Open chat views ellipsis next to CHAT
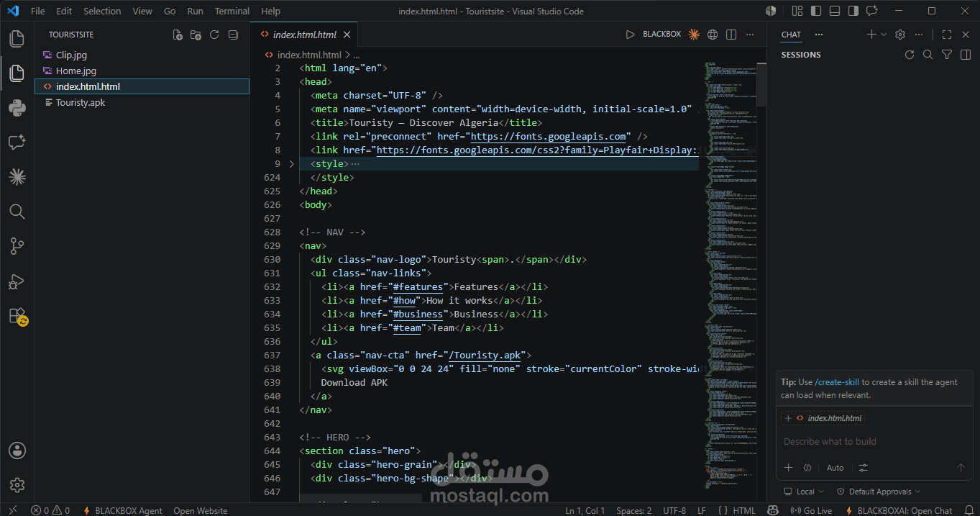This screenshot has width=980, height=516. [x=818, y=35]
